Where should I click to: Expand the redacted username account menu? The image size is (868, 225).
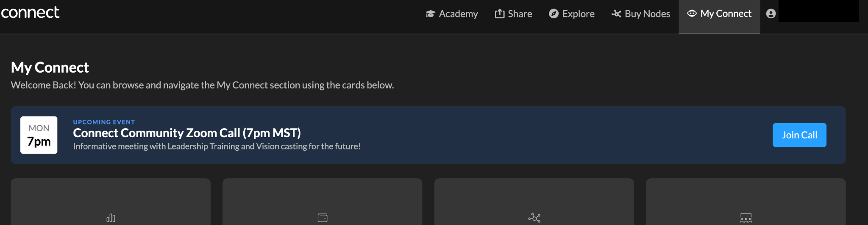pyautogui.click(x=819, y=11)
